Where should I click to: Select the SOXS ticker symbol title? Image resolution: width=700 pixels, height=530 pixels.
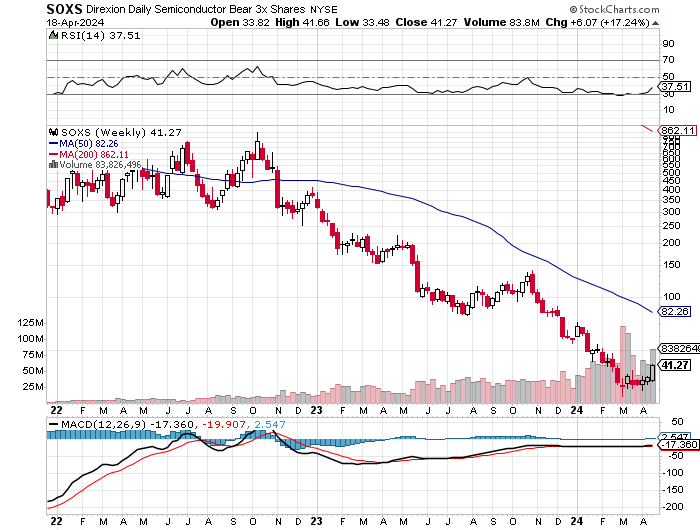point(65,9)
